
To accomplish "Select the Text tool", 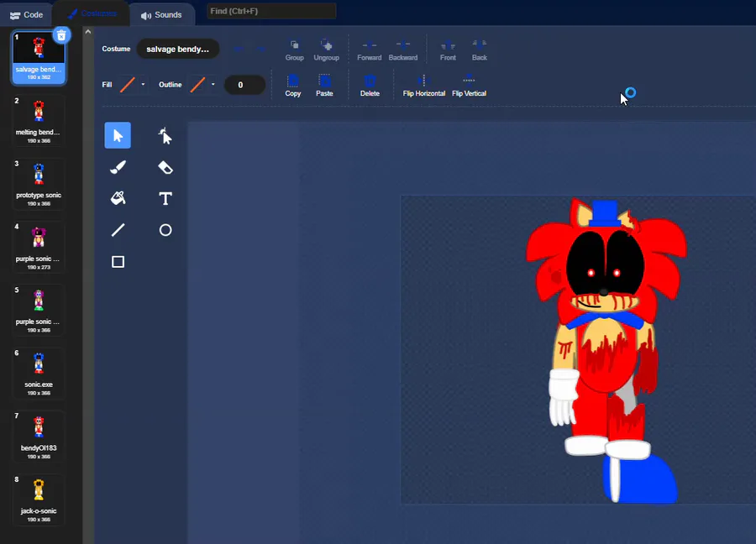I will point(165,198).
